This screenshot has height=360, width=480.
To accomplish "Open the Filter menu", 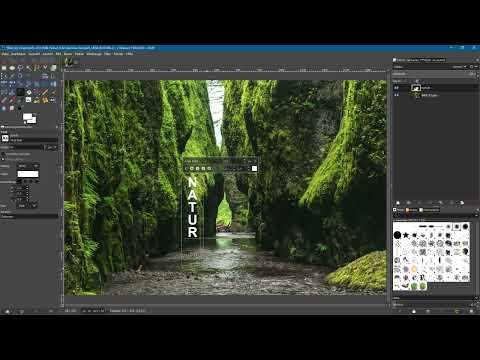I will pos(107,54).
